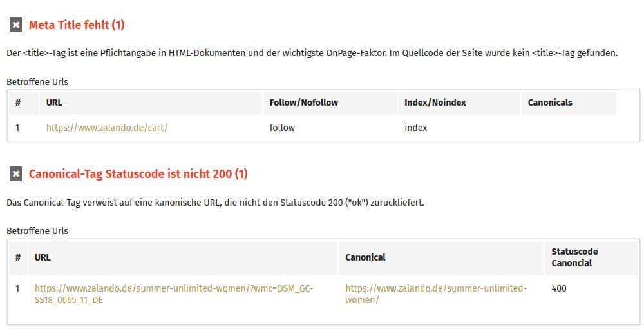Follow the canonical summer-unlimited-women link
Viewport: 644px width, 336px height.
436,294
